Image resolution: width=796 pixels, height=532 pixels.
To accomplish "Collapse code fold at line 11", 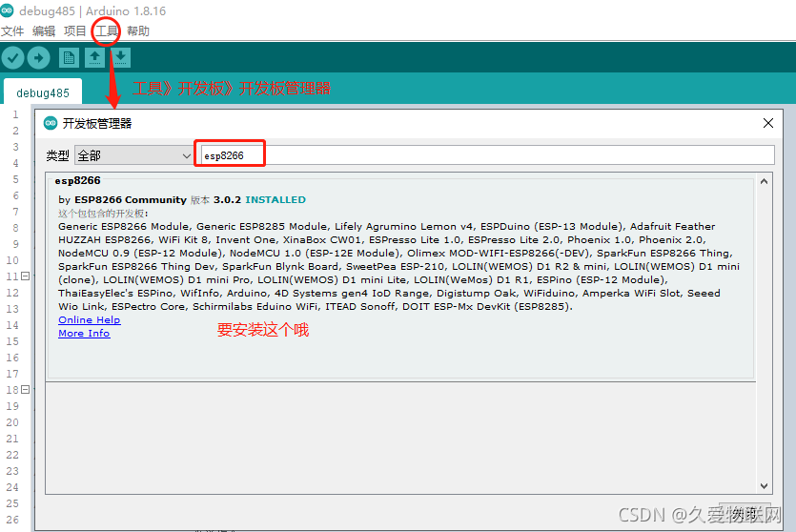I will tap(26, 276).
